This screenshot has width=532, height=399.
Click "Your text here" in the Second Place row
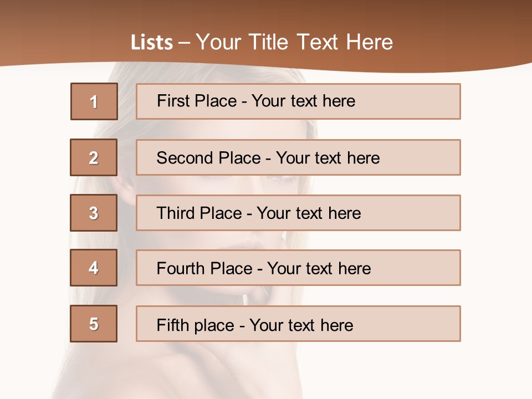click(x=328, y=158)
